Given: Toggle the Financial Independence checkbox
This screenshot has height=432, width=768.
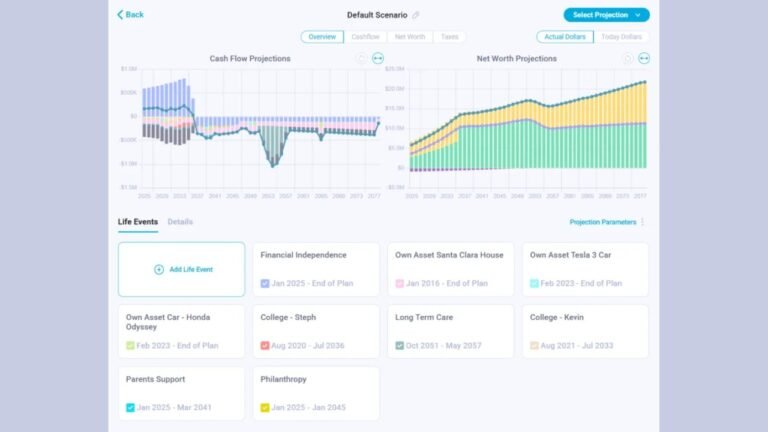Looking at the screenshot, I should click(264, 284).
